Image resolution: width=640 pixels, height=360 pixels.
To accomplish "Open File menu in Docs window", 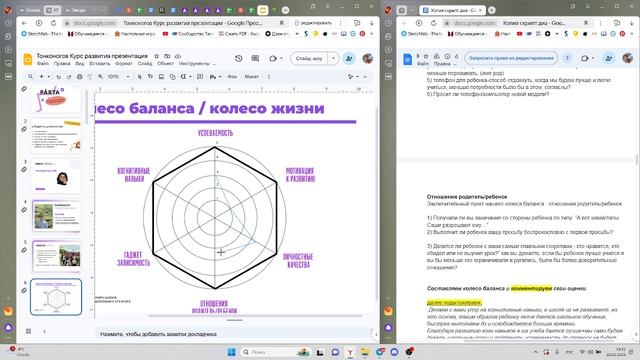I will coord(422,64).
